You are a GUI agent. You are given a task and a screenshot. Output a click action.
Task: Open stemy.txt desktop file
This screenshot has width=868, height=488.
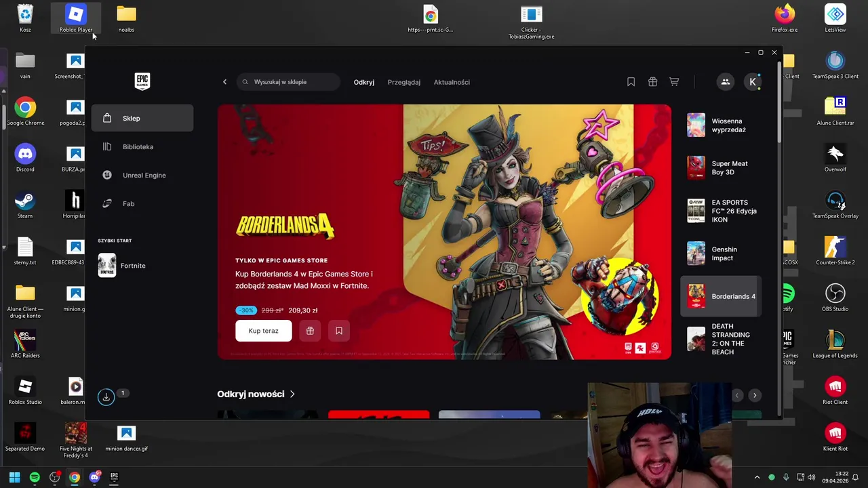25,251
